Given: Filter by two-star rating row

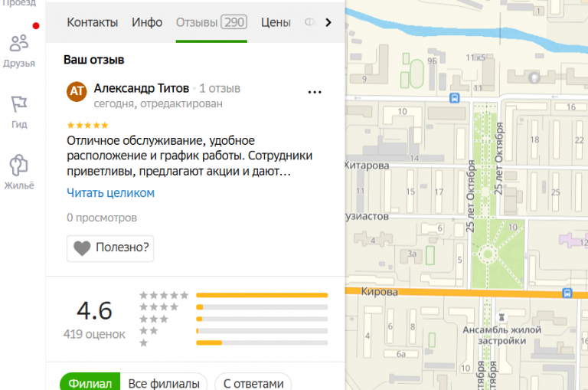Looking at the screenshot, I should pos(234,331).
